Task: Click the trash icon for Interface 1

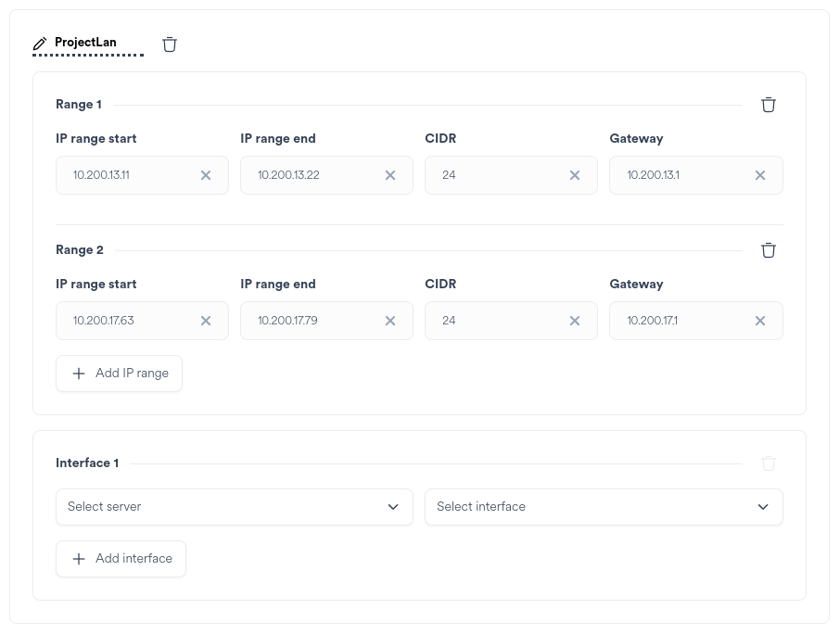Action: (x=768, y=463)
